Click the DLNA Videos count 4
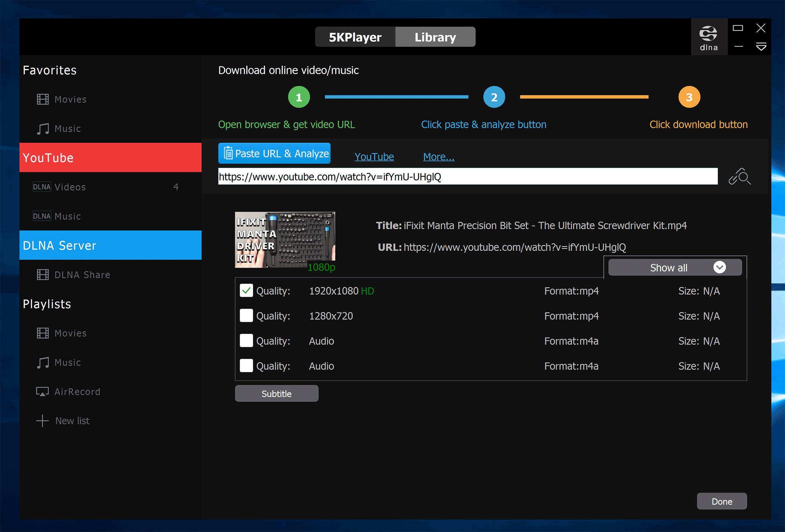Image resolution: width=785 pixels, height=532 pixels. tap(176, 187)
